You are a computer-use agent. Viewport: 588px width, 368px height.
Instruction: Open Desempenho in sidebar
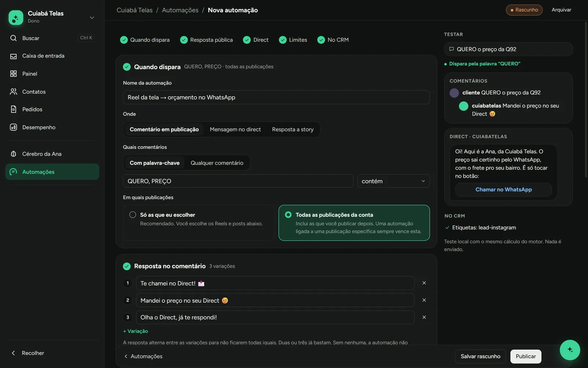(x=52, y=127)
